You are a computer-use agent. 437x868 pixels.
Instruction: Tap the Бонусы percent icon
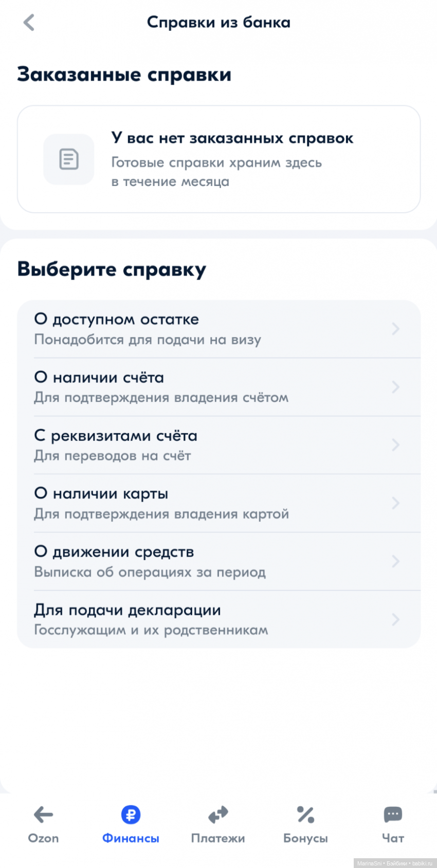pyautogui.click(x=305, y=815)
